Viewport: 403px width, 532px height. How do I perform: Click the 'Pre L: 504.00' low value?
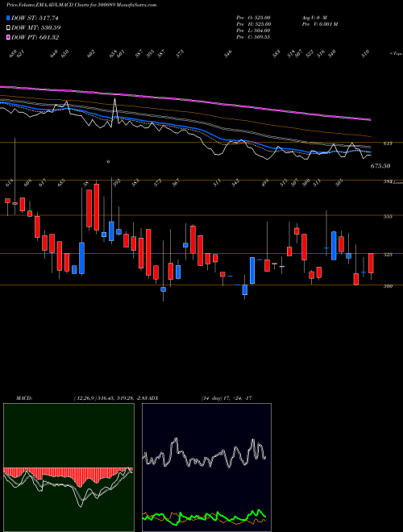[253, 31]
